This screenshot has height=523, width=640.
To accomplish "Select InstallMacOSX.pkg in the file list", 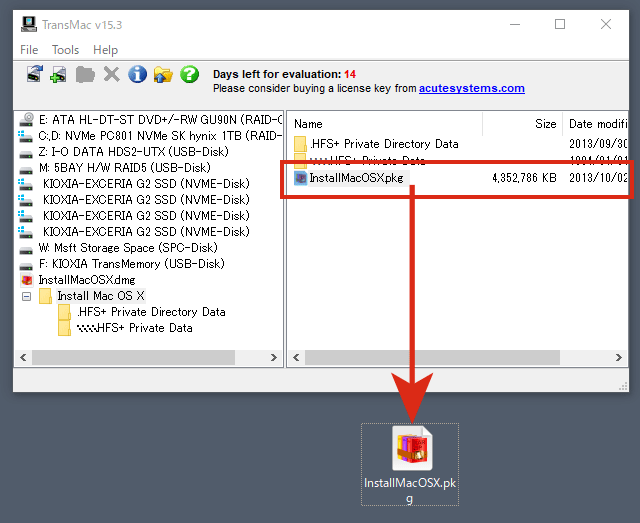I will [x=356, y=178].
